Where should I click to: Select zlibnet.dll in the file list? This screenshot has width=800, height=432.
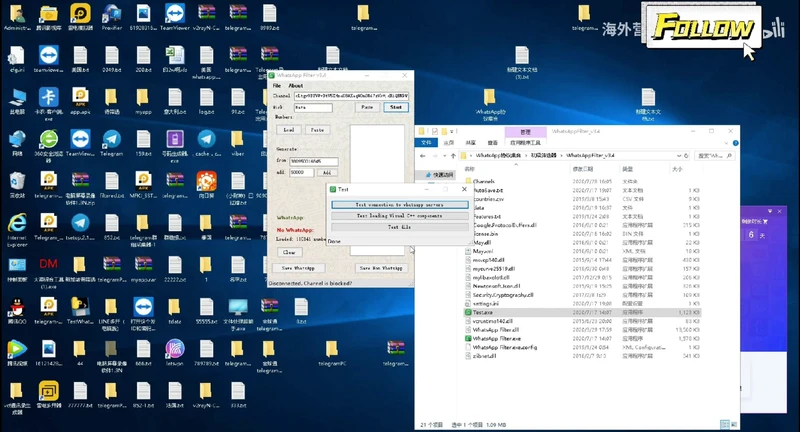point(484,355)
